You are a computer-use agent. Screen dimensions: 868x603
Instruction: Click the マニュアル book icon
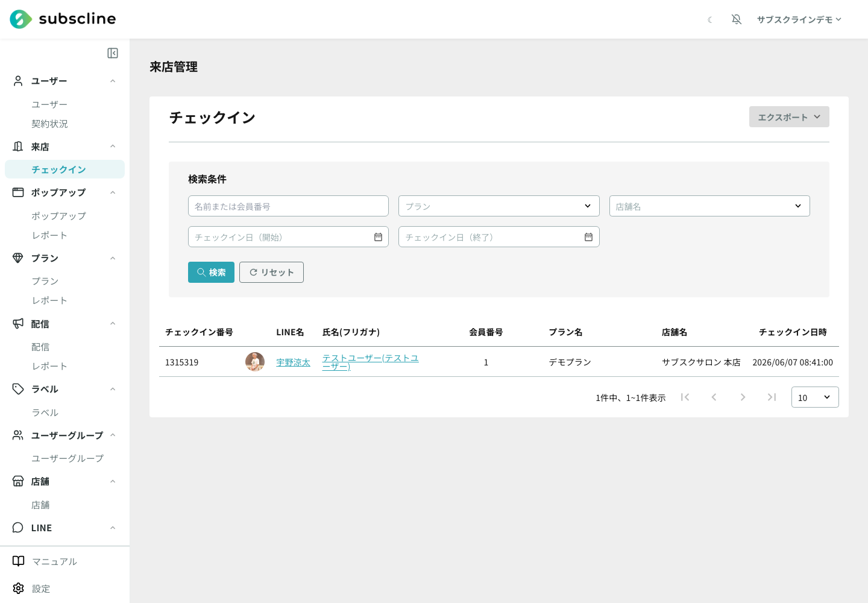19,561
